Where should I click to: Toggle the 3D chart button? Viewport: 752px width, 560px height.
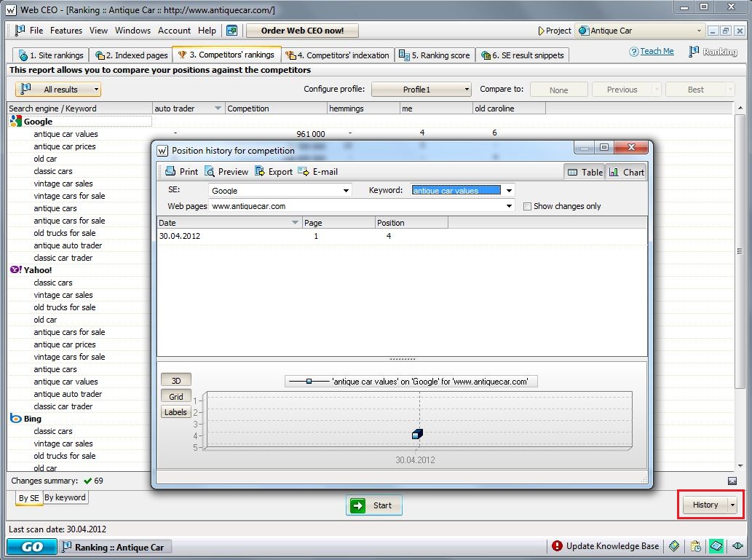176,381
